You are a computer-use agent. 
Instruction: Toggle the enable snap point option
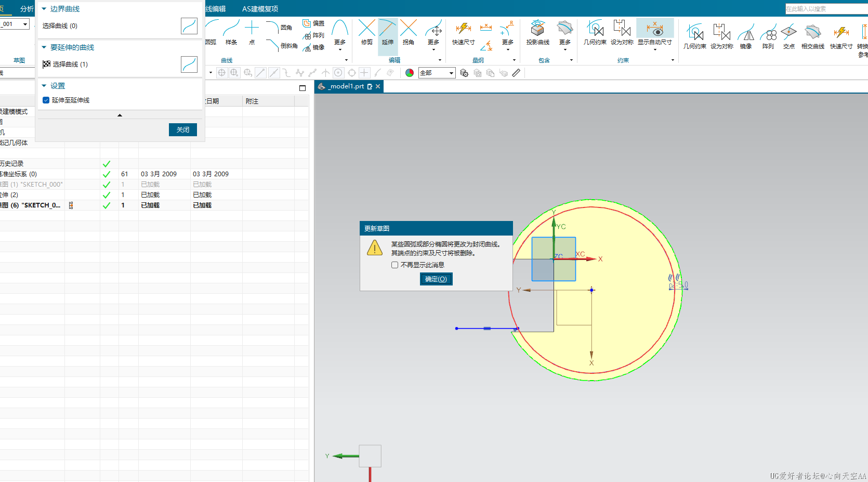pyautogui.click(x=221, y=73)
